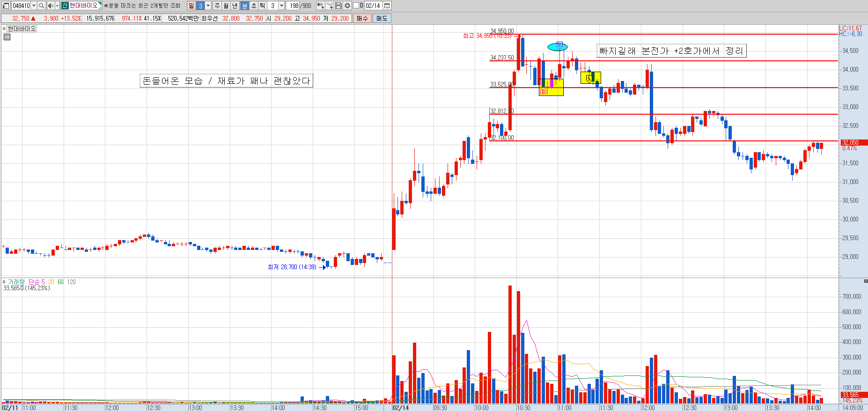
Task: Click the yellow S sell marker box
Action: [590, 78]
